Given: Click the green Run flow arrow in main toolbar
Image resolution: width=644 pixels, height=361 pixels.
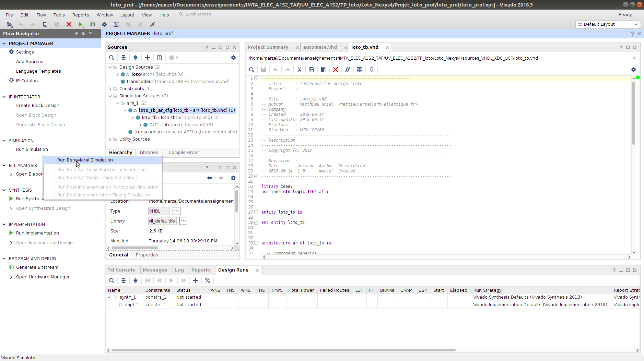Looking at the screenshot, I should pos(80,24).
